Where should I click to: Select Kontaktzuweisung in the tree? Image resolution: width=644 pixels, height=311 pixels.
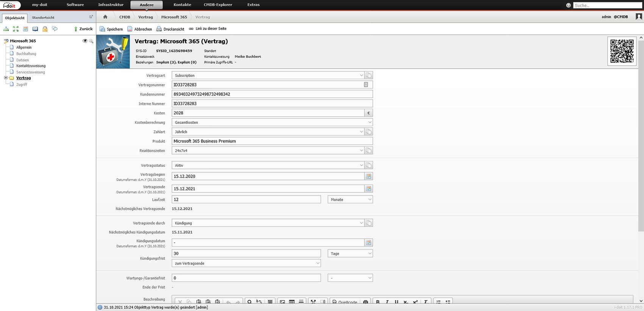[x=31, y=66]
